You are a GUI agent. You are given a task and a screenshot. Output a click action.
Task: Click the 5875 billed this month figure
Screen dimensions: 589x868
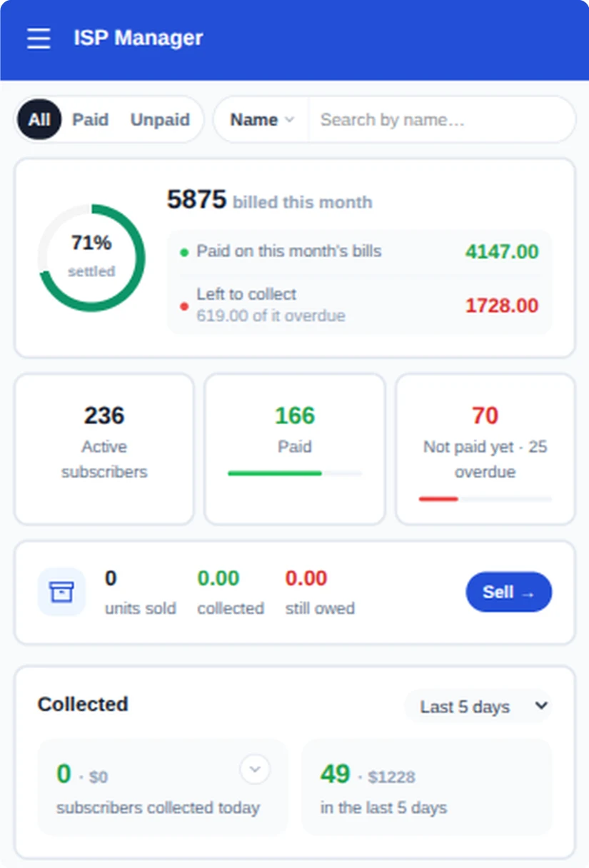[x=269, y=200]
